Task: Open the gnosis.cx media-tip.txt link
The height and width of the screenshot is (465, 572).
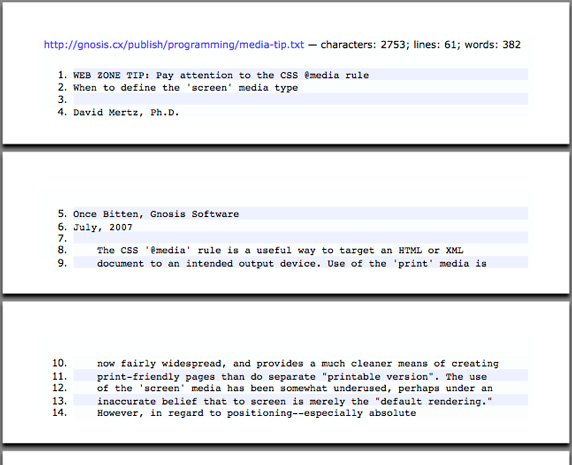Action: (x=174, y=45)
